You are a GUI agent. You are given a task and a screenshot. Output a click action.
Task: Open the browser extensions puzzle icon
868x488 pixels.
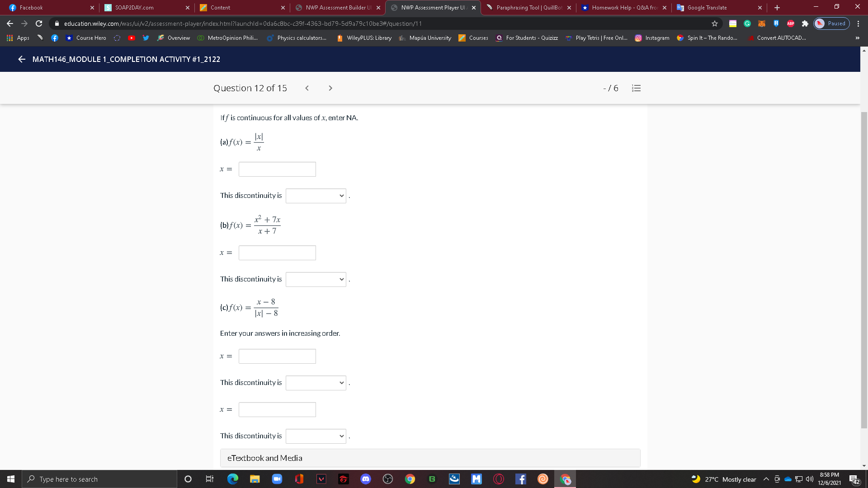tap(805, 23)
